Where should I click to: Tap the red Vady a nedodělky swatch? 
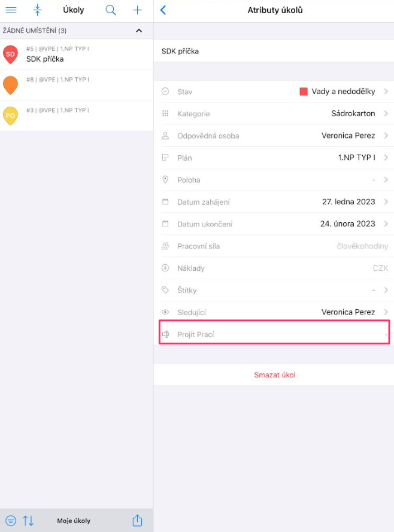click(x=304, y=91)
